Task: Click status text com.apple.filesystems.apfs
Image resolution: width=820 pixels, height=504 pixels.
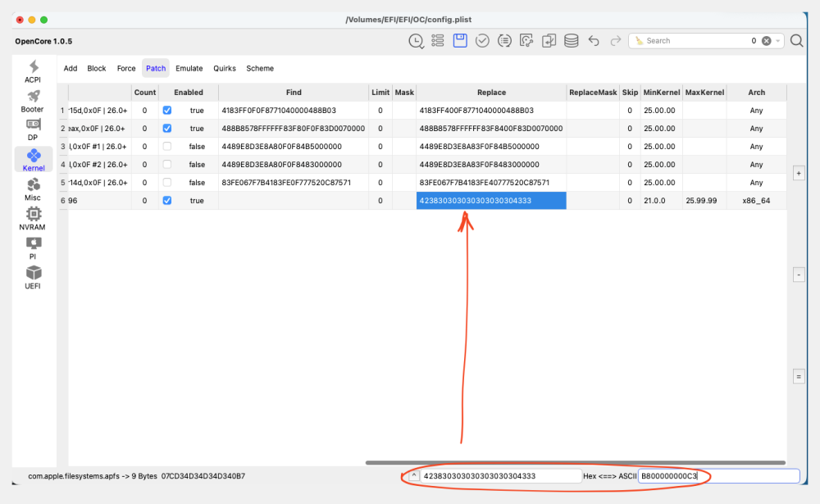Action: [74, 476]
